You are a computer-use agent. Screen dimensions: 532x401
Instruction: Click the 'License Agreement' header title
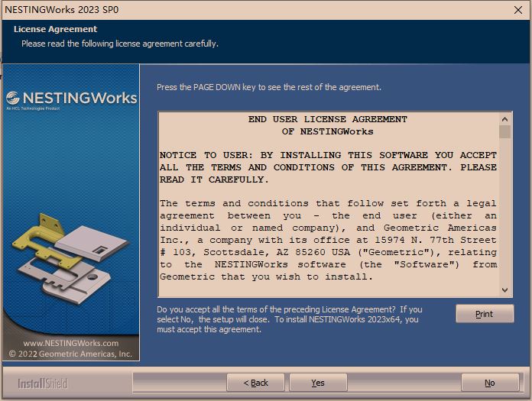pyautogui.click(x=55, y=29)
